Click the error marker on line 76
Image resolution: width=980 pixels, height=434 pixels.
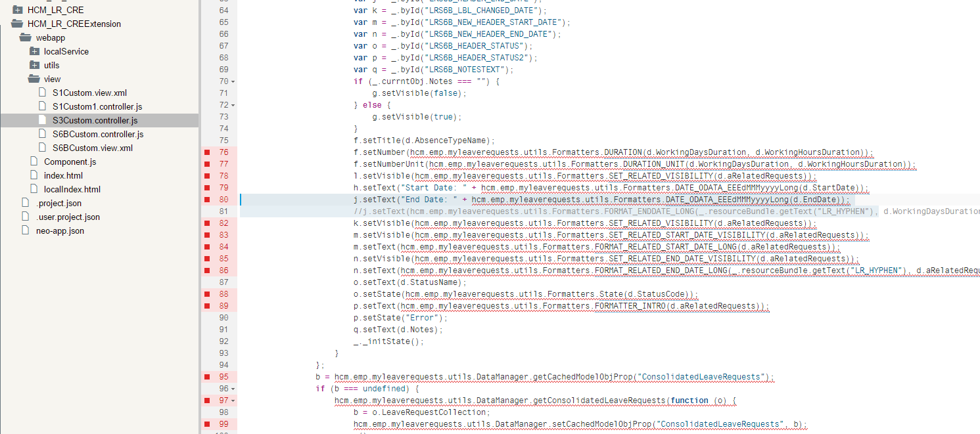click(207, 152)
